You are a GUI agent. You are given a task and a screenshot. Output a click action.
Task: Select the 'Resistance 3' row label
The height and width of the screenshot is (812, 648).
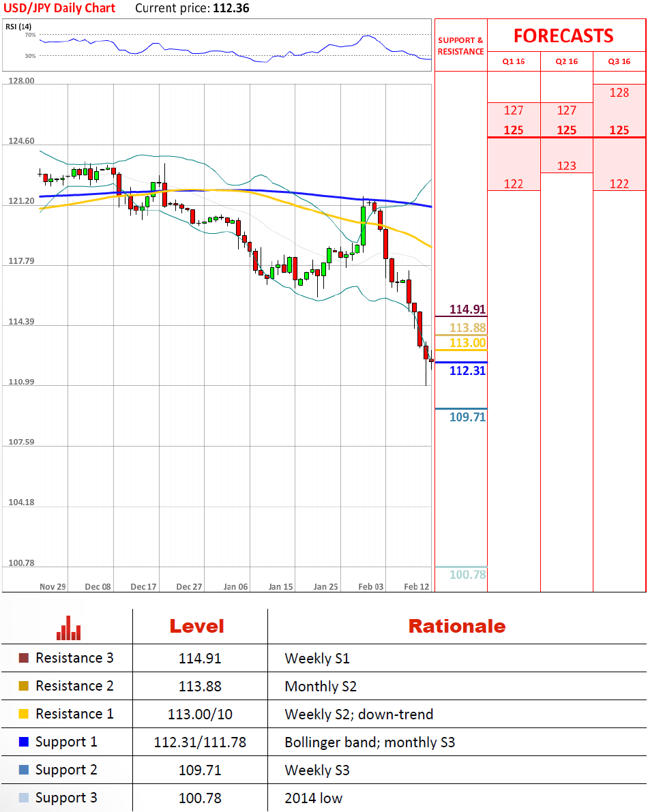(74, 658)
